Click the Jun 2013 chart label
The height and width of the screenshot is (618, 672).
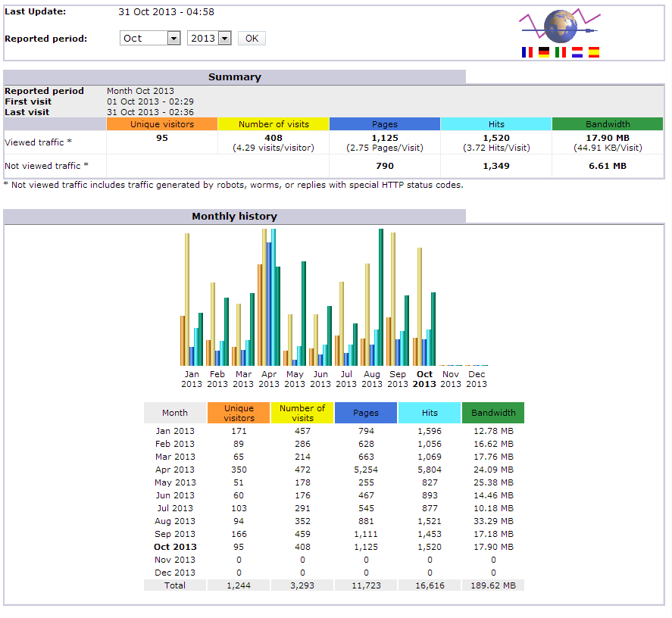320,379
